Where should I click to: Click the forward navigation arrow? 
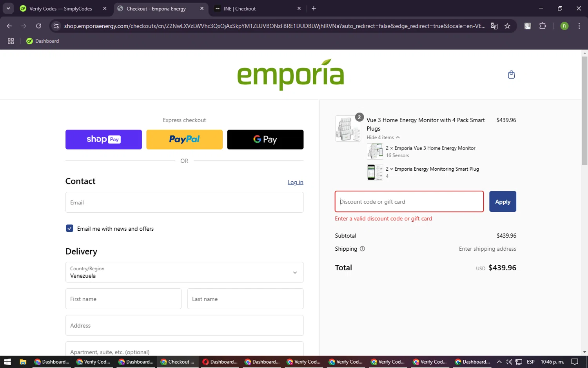click(x=24, y=26)
